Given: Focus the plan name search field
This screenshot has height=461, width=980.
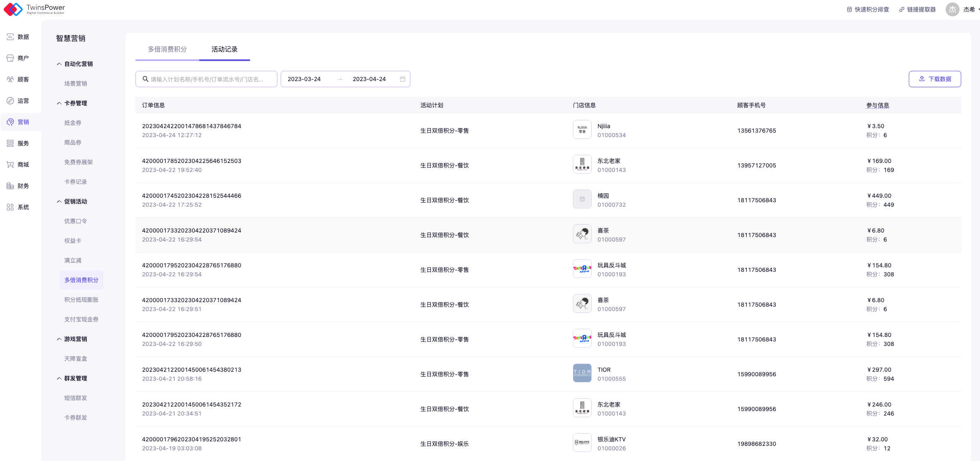Looking at the screenshot, I should coord(207,79).
